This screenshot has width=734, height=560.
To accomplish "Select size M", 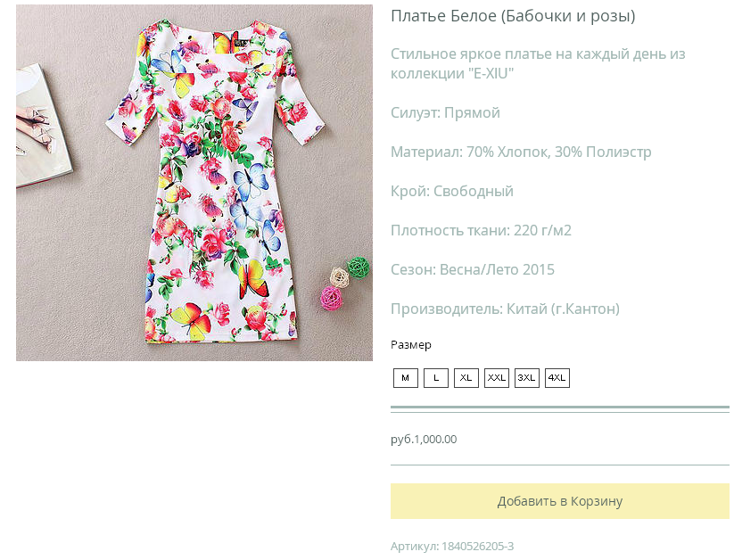I will (x=406, y=378).
